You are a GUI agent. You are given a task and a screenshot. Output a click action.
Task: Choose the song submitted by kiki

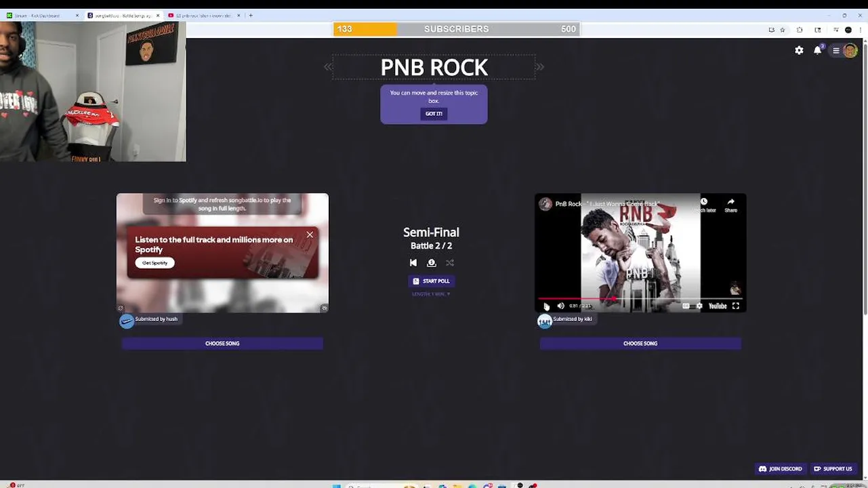pyautogui.click(x=640, y=344)
